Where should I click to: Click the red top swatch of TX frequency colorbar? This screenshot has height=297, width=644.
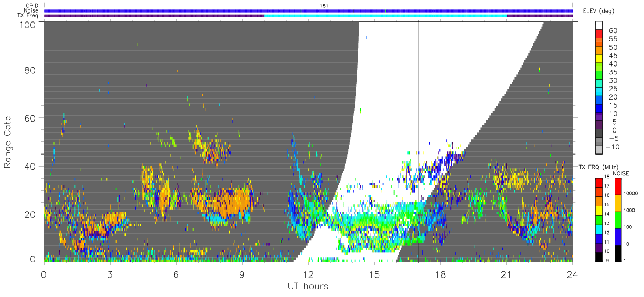599,182
